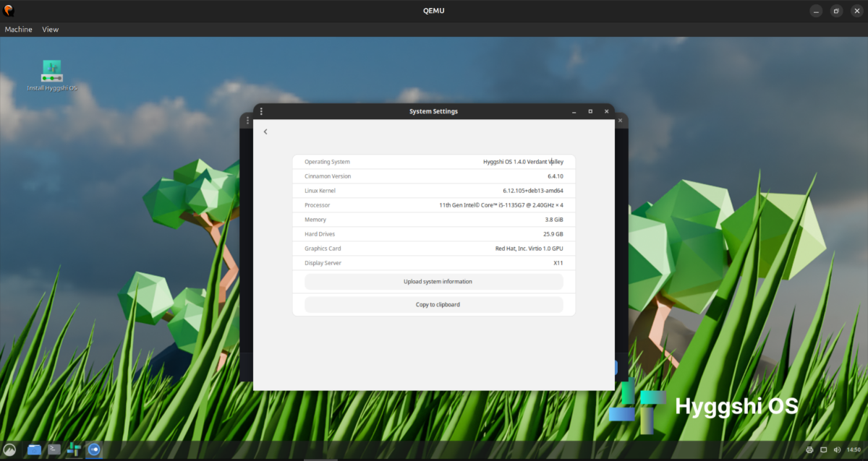
Task: Select the '11th Gen Intel Core i5-1135G7' value
Action: 501,205
